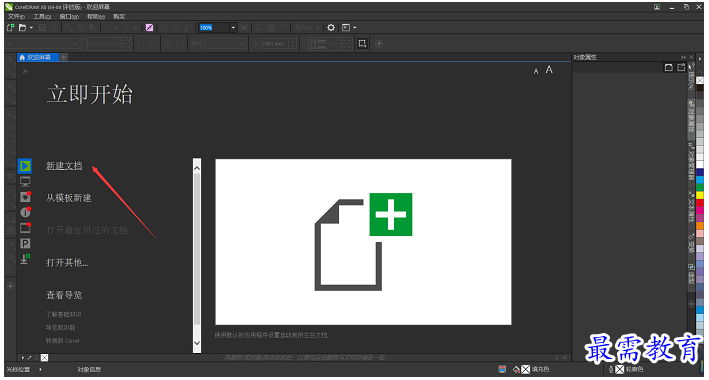Expand the zoom level 100% dropdown
Viewport: 709px width, 380px height.
(x=233, y=28)
